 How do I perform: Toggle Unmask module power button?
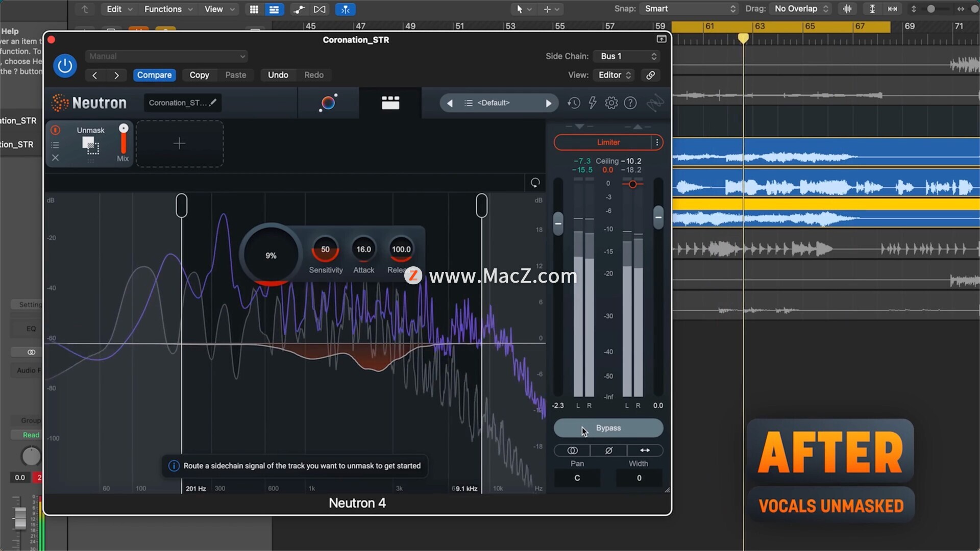coord(55,131)
